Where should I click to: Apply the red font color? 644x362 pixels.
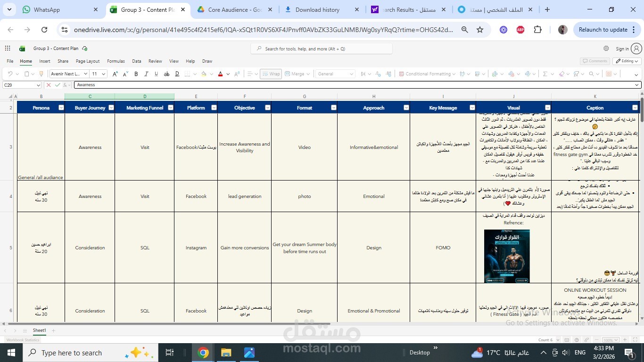220,74
